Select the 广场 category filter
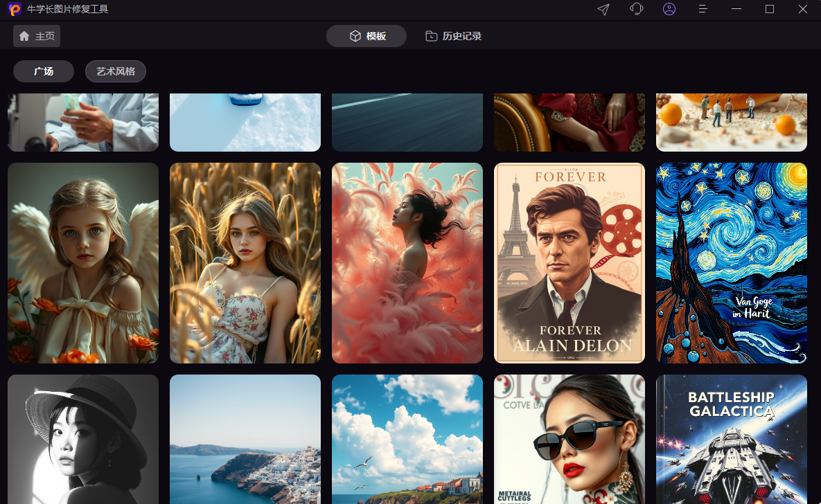The image size is (821, 504). [44, 71]
